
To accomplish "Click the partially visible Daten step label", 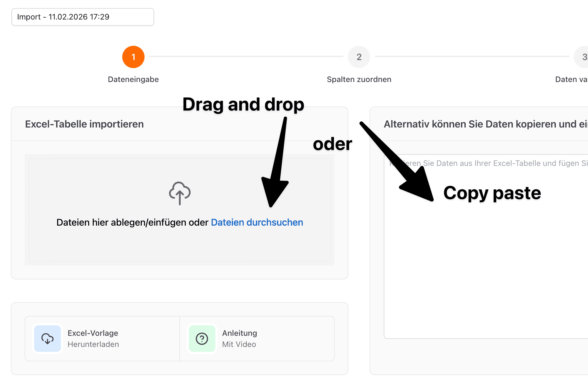I will pos(571,80).
